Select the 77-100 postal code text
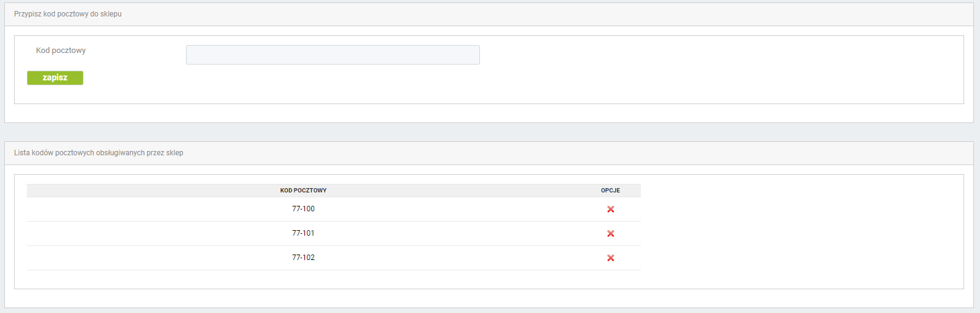The width and height of the screenshot is (980, 313). coord(303,209)
